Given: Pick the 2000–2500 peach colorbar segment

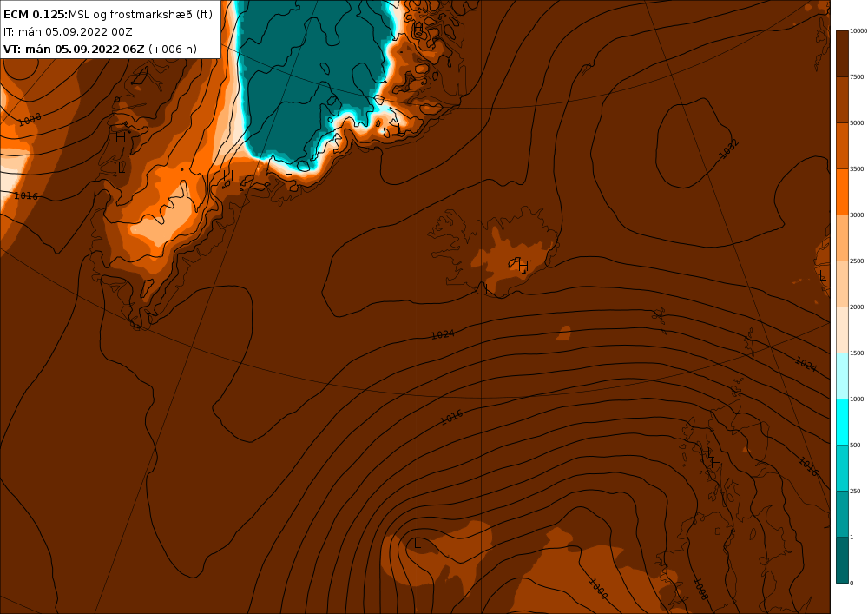Looking at the screenshot, I should coord(842,283).
